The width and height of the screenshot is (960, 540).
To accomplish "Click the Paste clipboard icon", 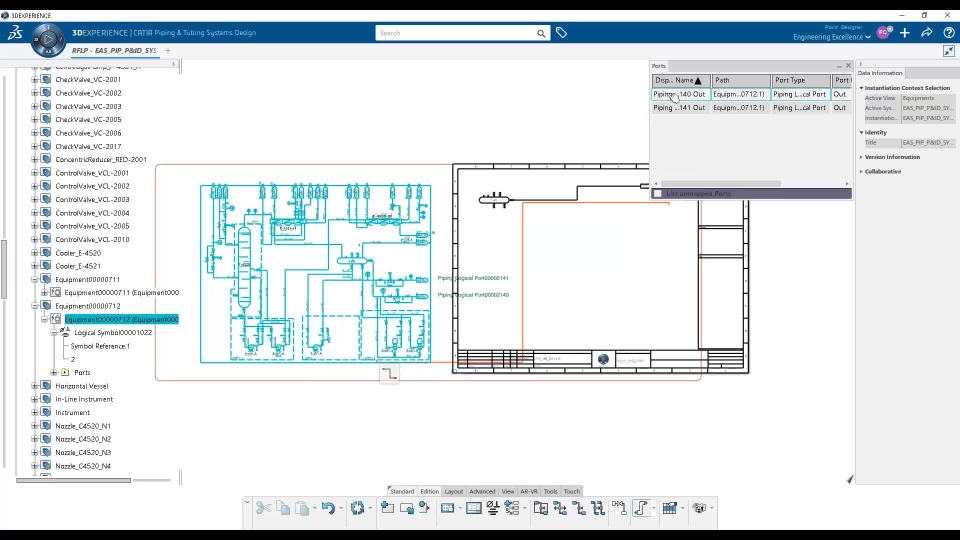I will (302, 508).
